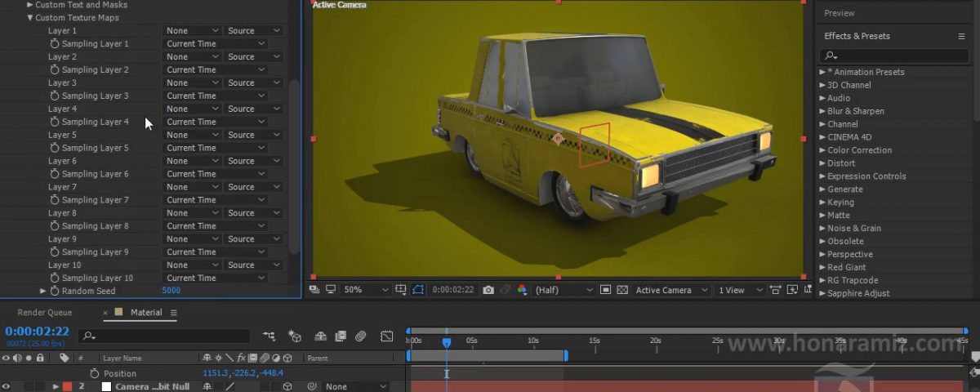Open the Layer 9 Source dropdown

coord(254,239)
